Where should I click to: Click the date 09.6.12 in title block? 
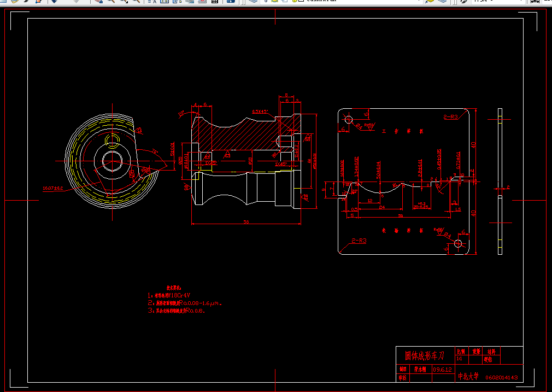[x=442, y=370]
